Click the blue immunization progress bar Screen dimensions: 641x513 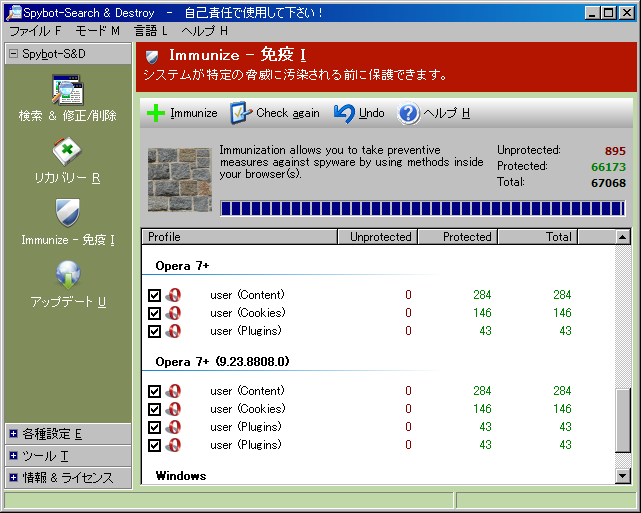pos(422,208)
